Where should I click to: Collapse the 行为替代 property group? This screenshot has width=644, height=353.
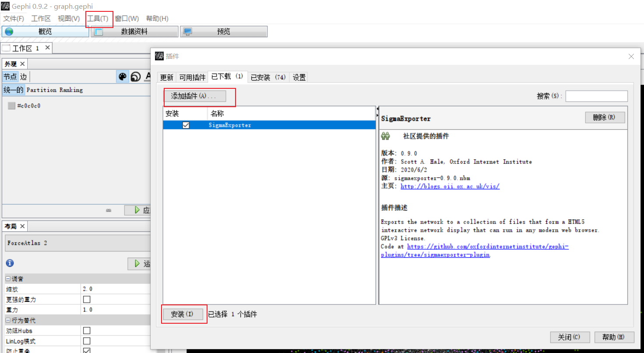(x=8, y=320)
